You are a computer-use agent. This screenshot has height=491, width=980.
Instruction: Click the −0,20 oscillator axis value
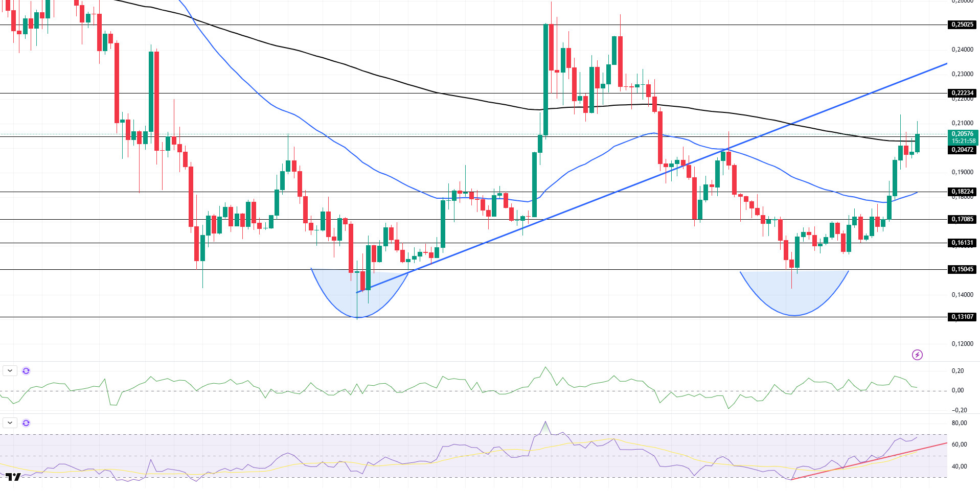pos(959,410)
